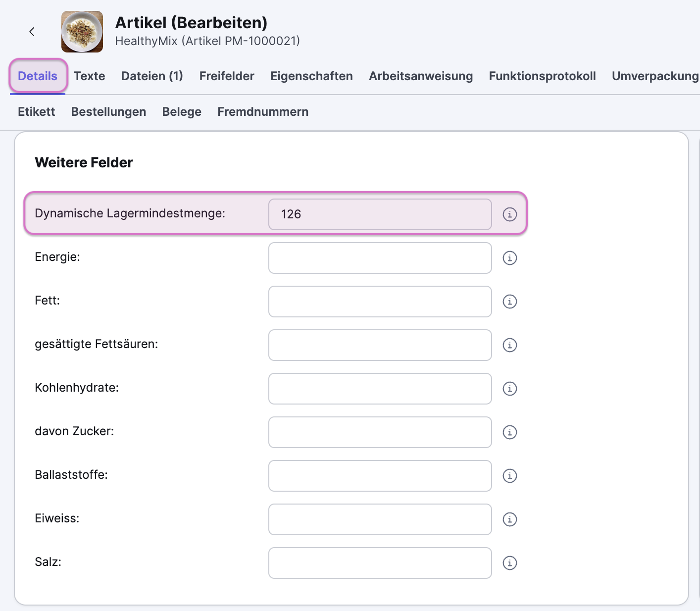Open the Bestellungen tab
700x611 pixels.
point(108,112)
